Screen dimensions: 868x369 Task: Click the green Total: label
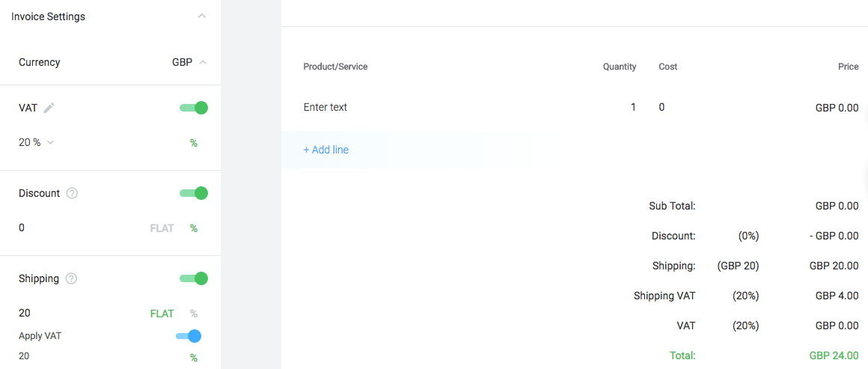coord(682,356)
